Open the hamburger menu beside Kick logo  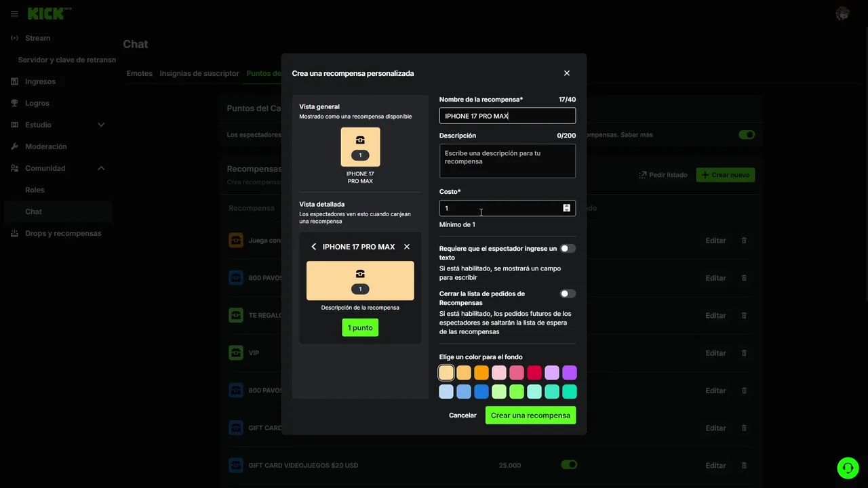(14, 14)
